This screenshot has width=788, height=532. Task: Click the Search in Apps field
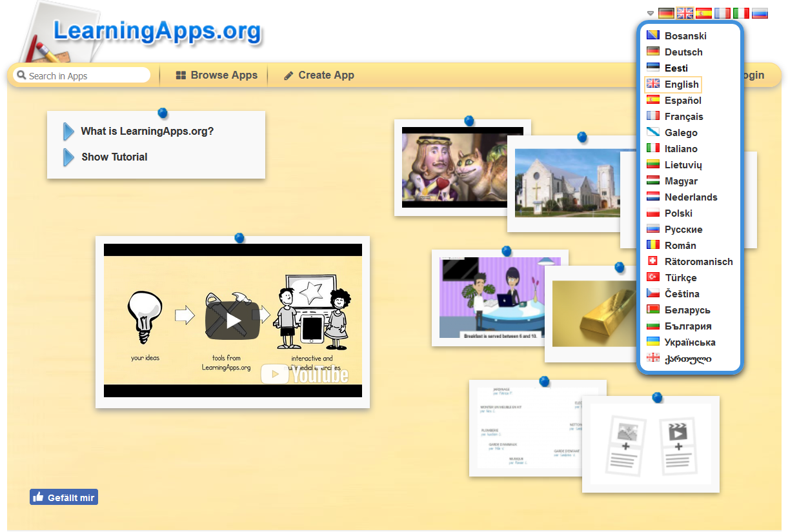[x=87, y=76]
